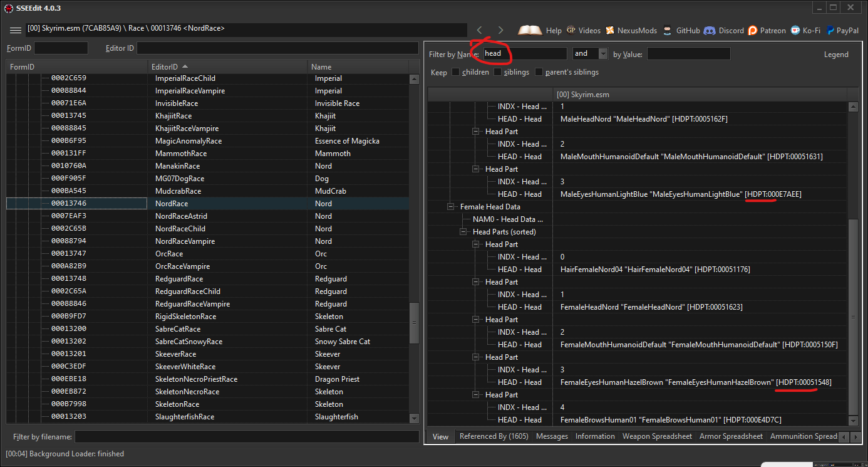Open the Ko-Fi link

coord(805,30)
